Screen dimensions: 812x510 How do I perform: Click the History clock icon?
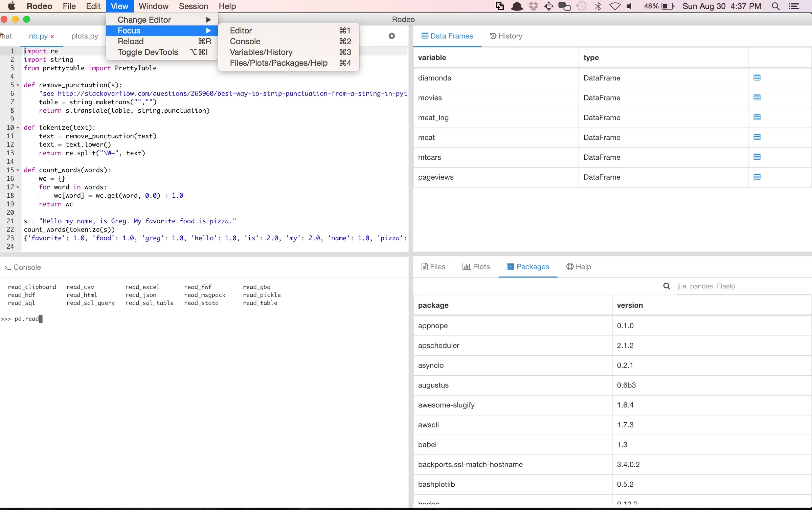[493, 36]
